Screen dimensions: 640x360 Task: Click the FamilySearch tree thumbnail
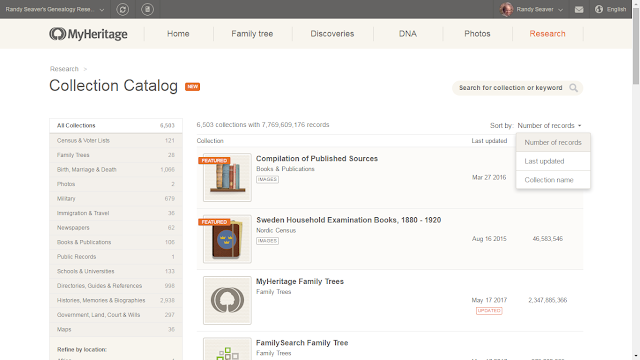coord(227,349)
